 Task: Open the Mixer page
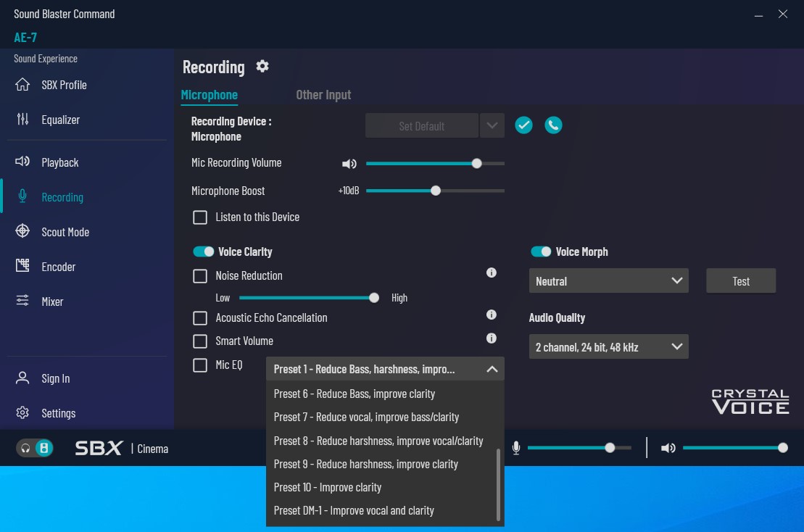pyautogui.click(x=52, y=302)
